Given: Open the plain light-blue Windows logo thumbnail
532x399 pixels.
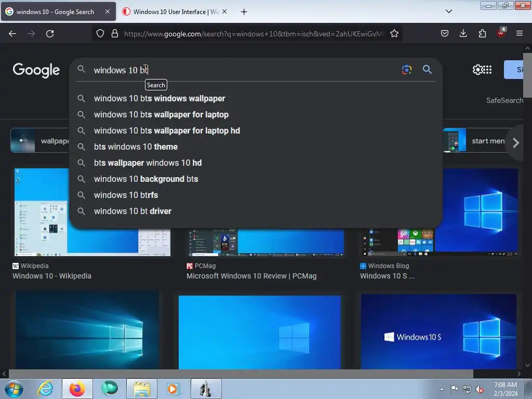Looking at the screenshot, I should (260, 332).
